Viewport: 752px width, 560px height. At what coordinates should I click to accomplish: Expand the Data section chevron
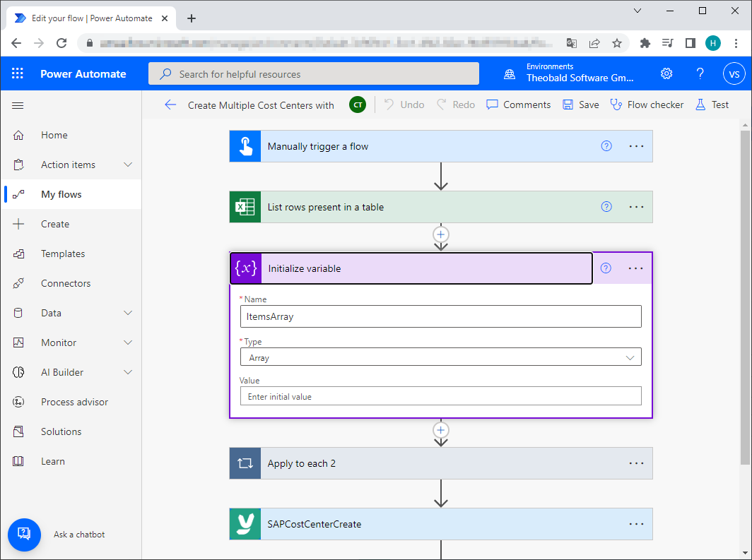(128, 314)
